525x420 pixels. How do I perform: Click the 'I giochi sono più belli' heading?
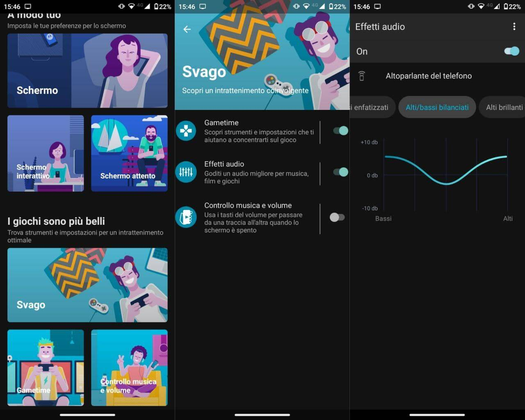pos(56,221)
